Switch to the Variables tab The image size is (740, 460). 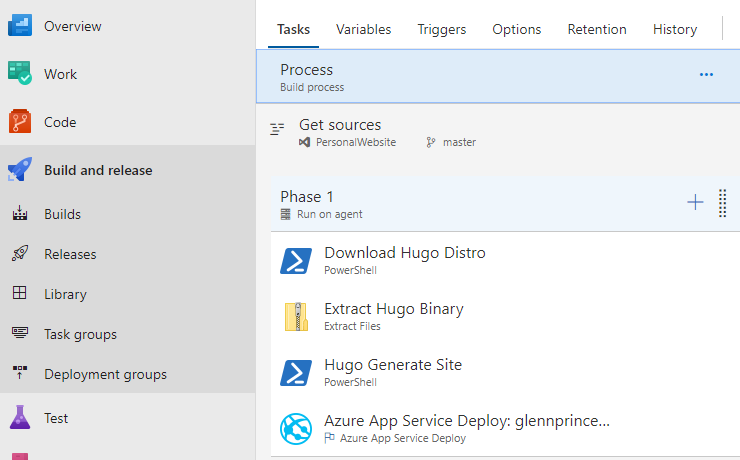(363, 29)
